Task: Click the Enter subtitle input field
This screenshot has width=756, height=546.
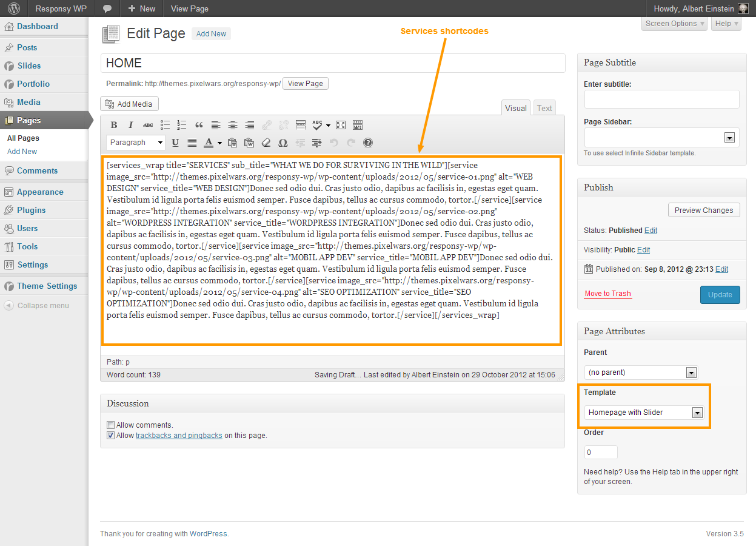Action: (x=661, y=99)
